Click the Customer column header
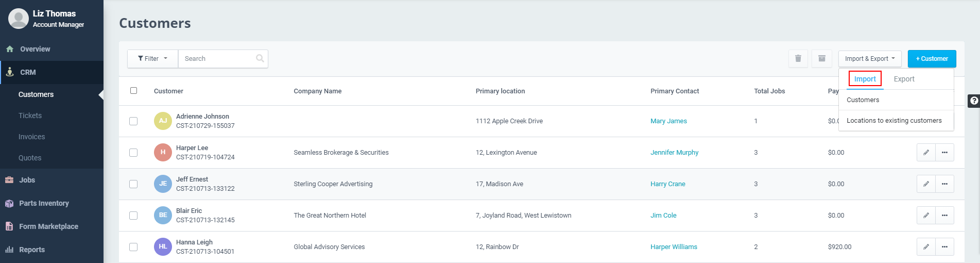Viewport: 980px width, 263px height. [168, 91]
